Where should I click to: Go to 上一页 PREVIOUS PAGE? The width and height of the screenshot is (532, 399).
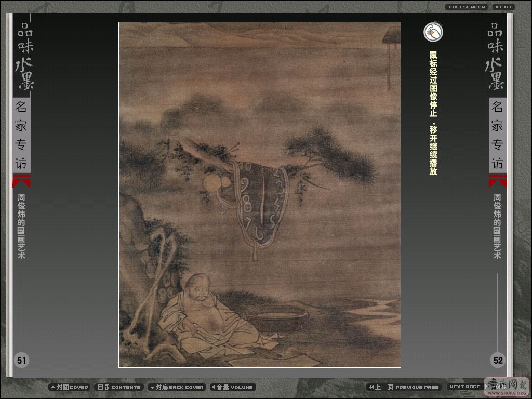[404, 387]
